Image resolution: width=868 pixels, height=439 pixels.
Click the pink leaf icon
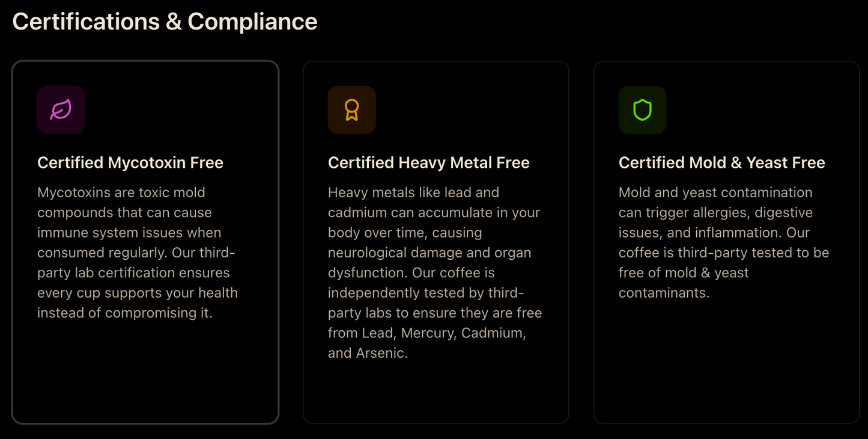pyautogui.click(x=61, y=110)
